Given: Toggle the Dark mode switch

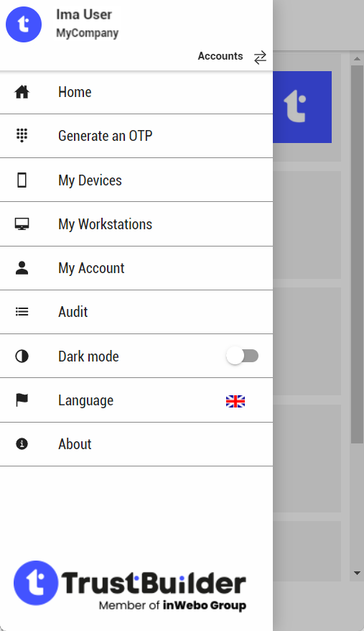Looking at the screenshot, I should [x=242, y=356].
